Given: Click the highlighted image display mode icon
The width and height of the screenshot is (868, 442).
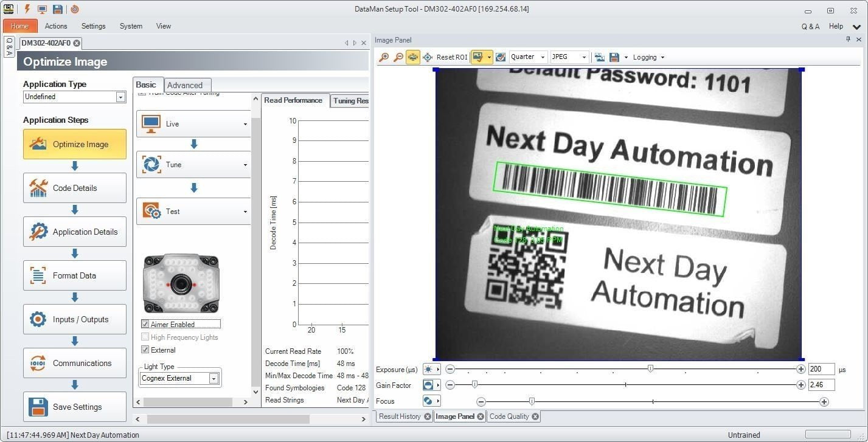Looking at the screenshot, I should 478,57.
